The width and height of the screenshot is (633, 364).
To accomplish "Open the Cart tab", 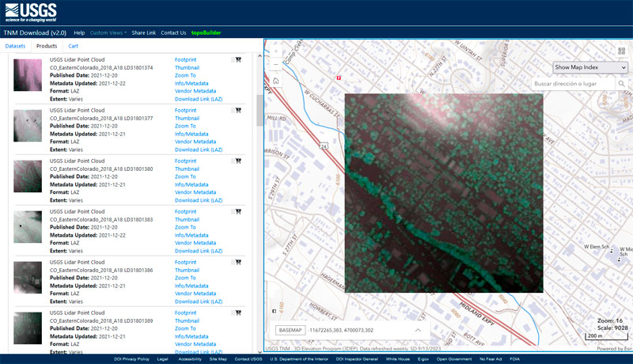I will (x=73, y=46).
